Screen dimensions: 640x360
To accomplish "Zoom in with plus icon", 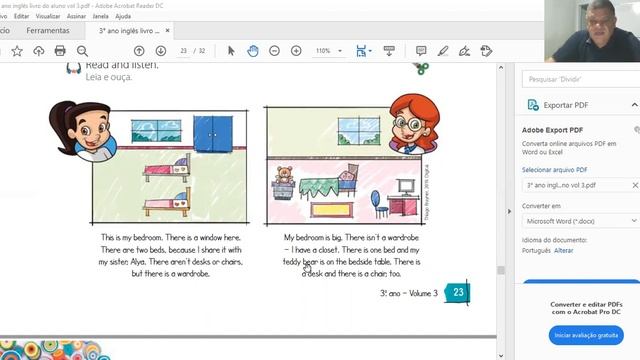I will pyautogui.click(x=296, y=51).
